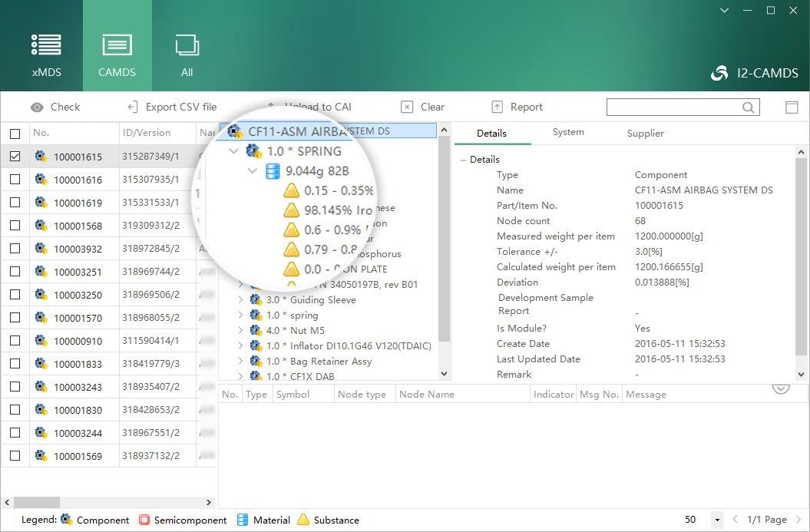Click the list horizontal scrollbar thumb
The height and width of the screenshot is (532, 810).
pos(36,502)
